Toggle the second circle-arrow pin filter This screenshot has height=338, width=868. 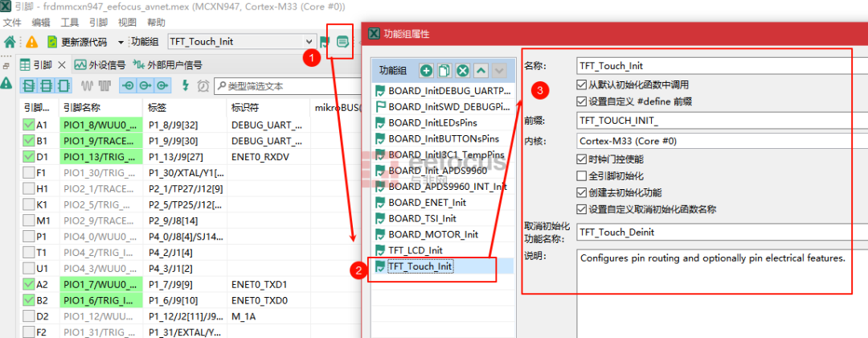tap(145, 86)
